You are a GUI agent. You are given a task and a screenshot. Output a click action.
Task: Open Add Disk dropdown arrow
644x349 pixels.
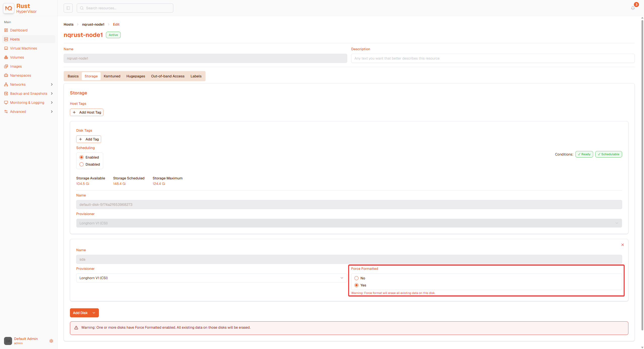pos(94,313)
